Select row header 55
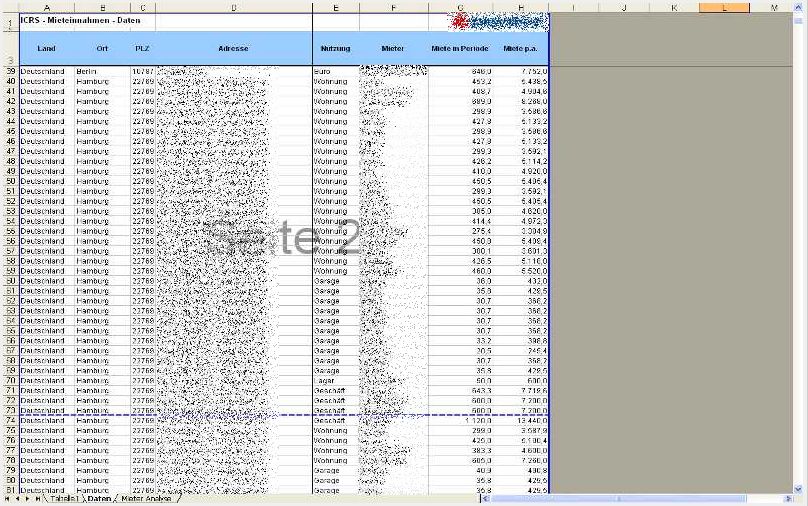Image resolution: width=808 pixels, height=506 pixels. [x=10, y=231]
